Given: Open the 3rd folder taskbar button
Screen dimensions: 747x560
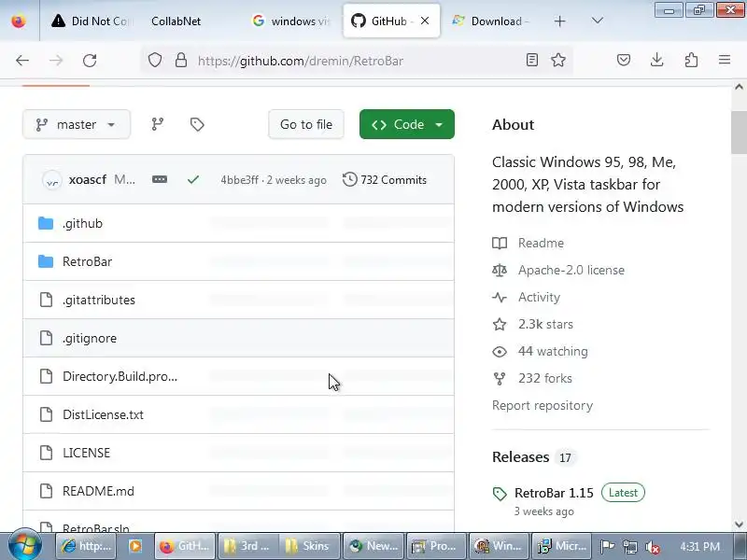Looking at the screenshot, I should [248, 546].
